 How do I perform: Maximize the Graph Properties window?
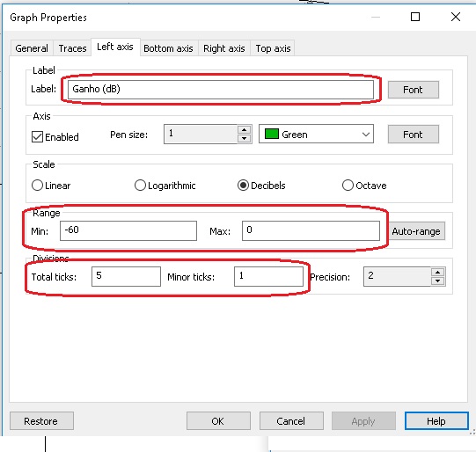pos(415,17)
